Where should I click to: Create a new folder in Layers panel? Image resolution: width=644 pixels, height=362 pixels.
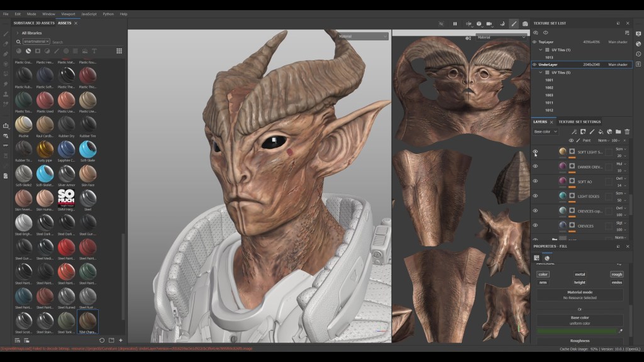click(x=618, y=132)
